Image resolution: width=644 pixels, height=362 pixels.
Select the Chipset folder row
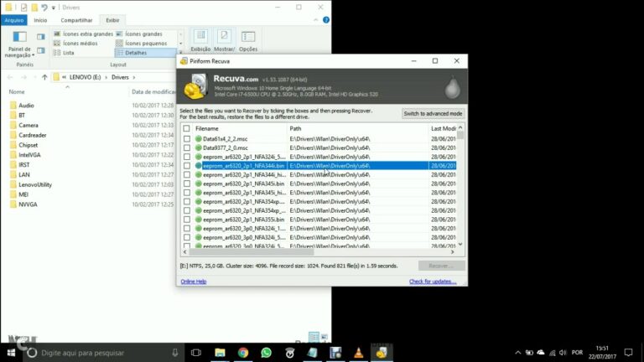point(28,145)
